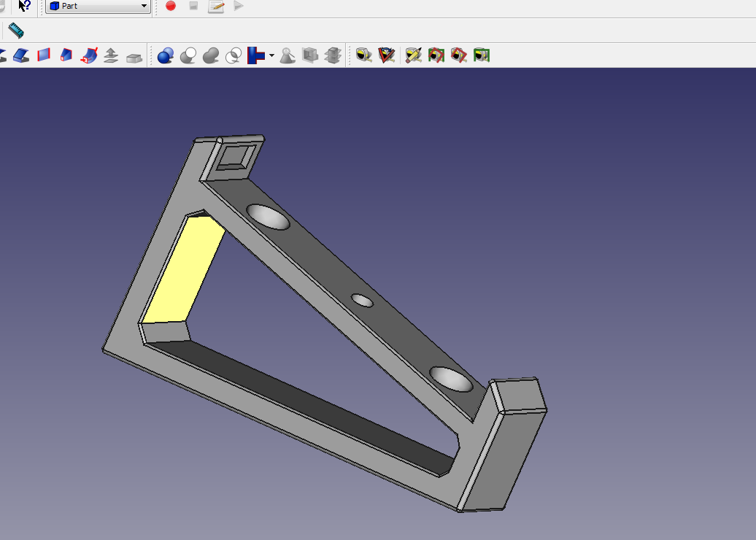Click Check geometry cone with magnifier icon
The image size is (756, 540).
pyautogui.click(x=288, y=55)
